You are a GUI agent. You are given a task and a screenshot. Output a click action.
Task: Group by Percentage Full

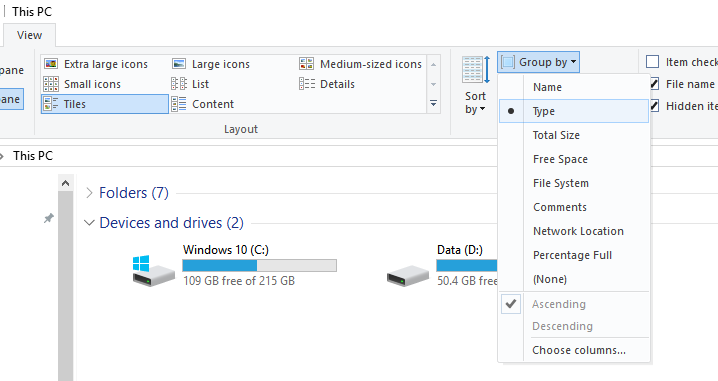point(574,255)
